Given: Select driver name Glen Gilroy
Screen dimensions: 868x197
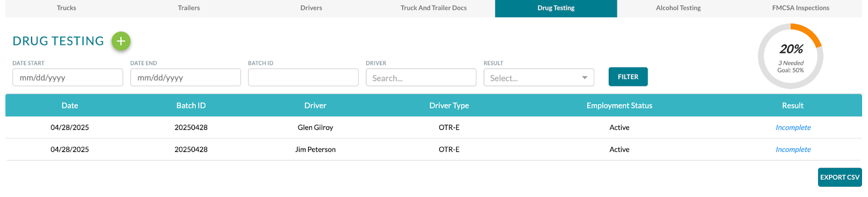Looking at the screenshot, I should (x=315, y=128).
